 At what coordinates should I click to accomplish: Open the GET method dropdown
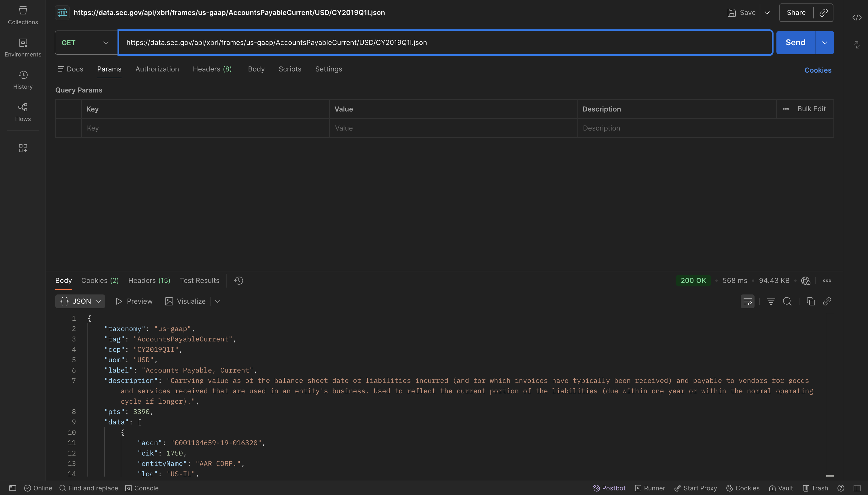(86, 42)
